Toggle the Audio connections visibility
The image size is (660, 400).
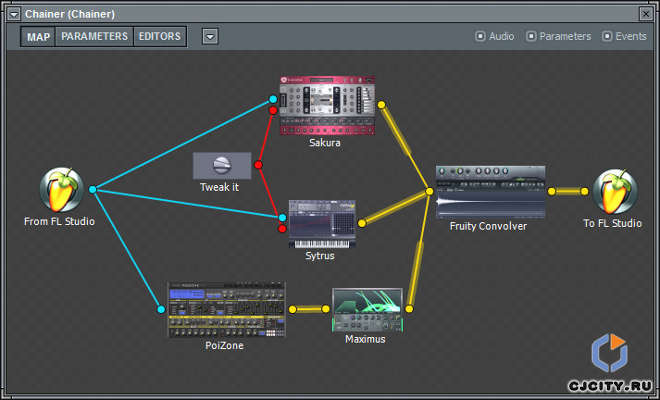495,37
